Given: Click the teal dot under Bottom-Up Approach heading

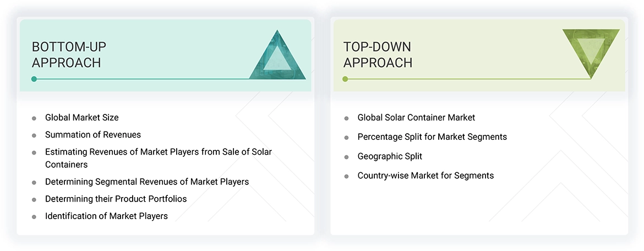Looking at the screenshot, I should (x=34, y=79).
